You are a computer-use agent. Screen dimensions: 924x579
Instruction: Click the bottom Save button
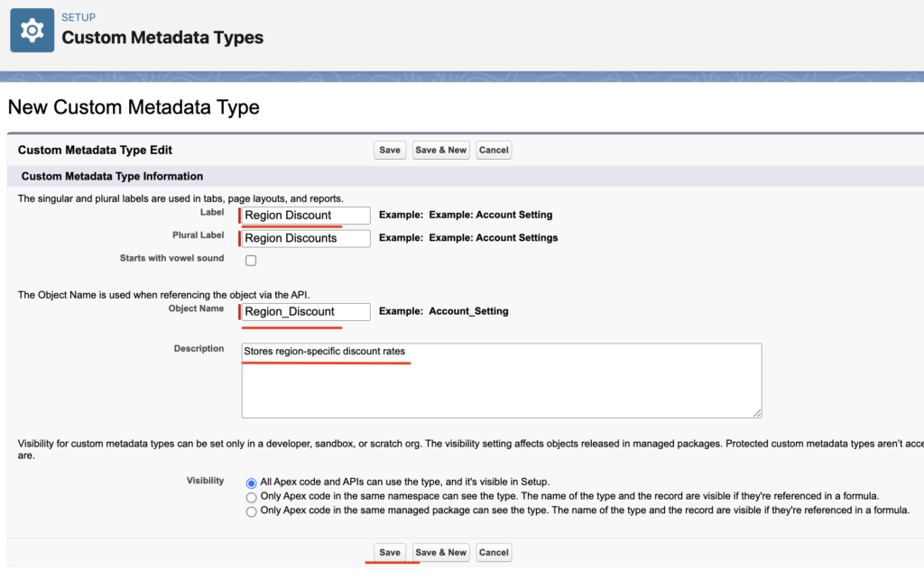[x=390, y=552]
